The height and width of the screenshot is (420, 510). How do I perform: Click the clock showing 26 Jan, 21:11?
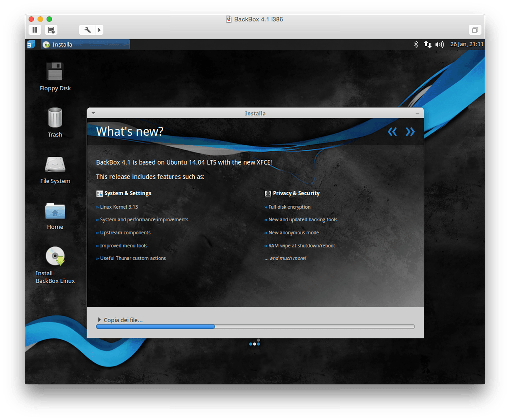click(467, 44)
